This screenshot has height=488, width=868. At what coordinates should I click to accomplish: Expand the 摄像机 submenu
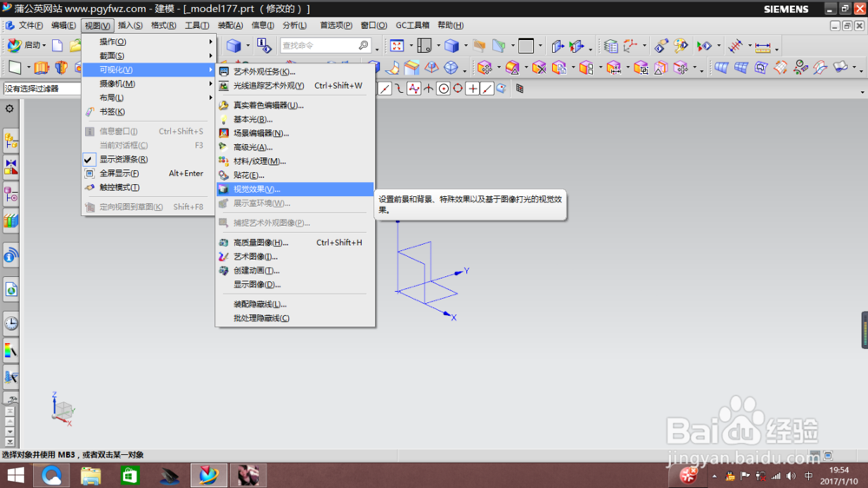click(x=148, y=83)
